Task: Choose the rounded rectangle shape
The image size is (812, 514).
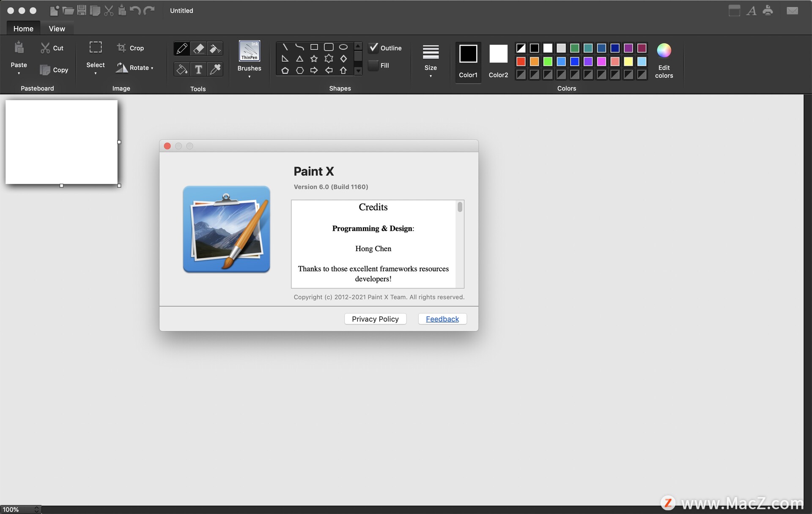Action: pyautogui.click(x=329, y=47)
